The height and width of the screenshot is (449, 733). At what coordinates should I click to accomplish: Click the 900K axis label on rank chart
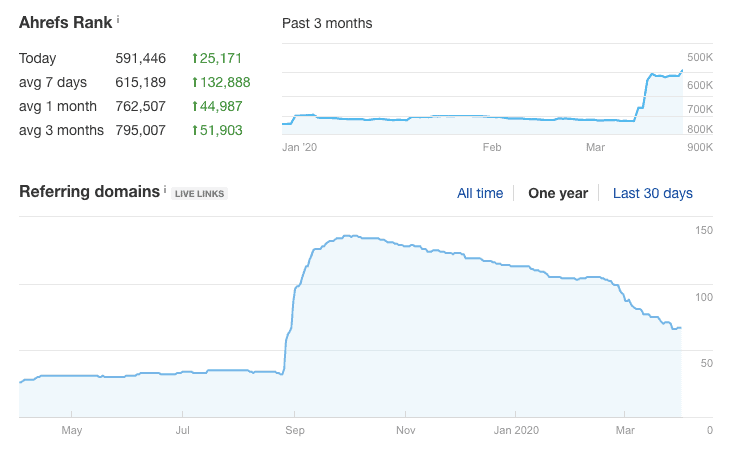(x=700, y=147)
